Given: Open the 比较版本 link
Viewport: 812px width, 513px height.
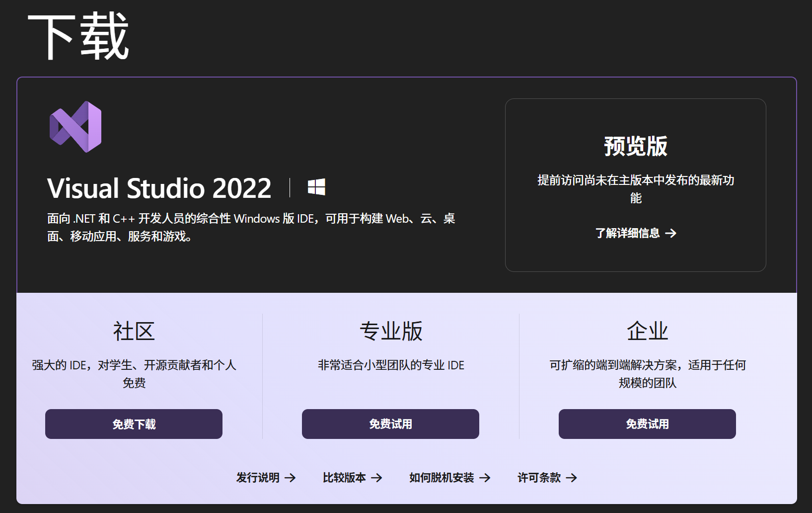Looking at the screenshot, I should click(344, 478).
